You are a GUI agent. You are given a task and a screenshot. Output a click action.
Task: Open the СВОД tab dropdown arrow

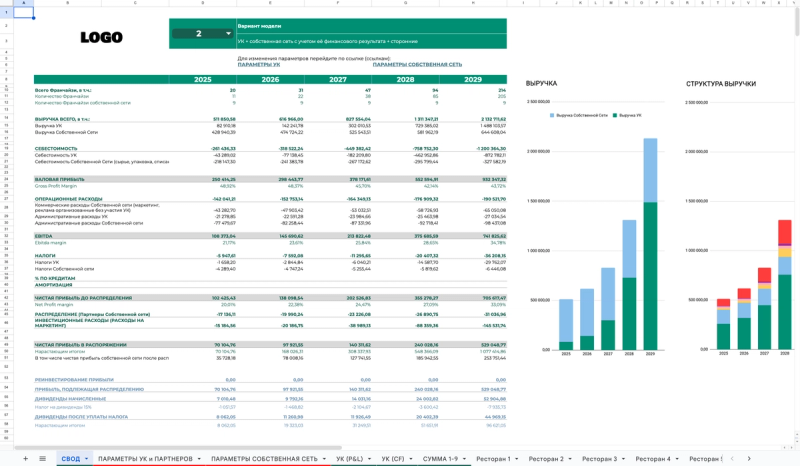86,458
